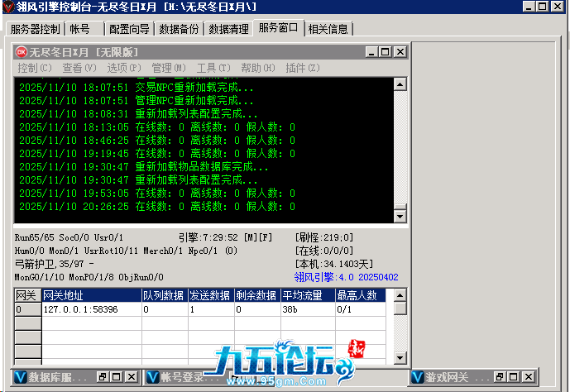Image resolution: width=570 pixels, height=392 pixels.
Task: Open the 选项(P) menu
Action: click(x=124, y=68)
